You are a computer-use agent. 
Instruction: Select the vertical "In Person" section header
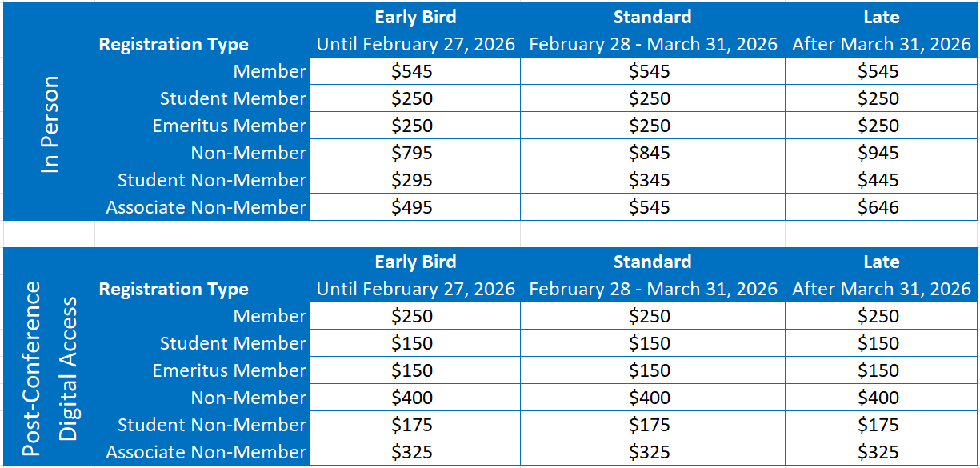pyautogui.click(x=50, y=124)
